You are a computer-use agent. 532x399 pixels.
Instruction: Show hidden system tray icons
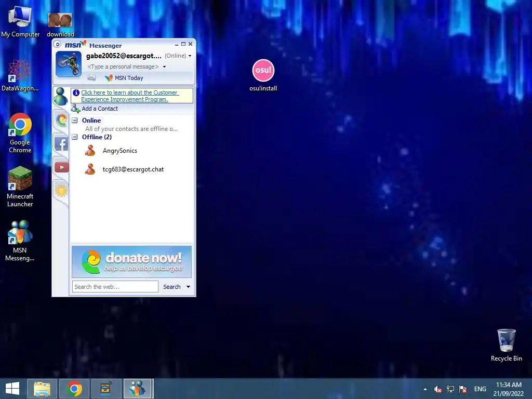(x=425, y=389)
